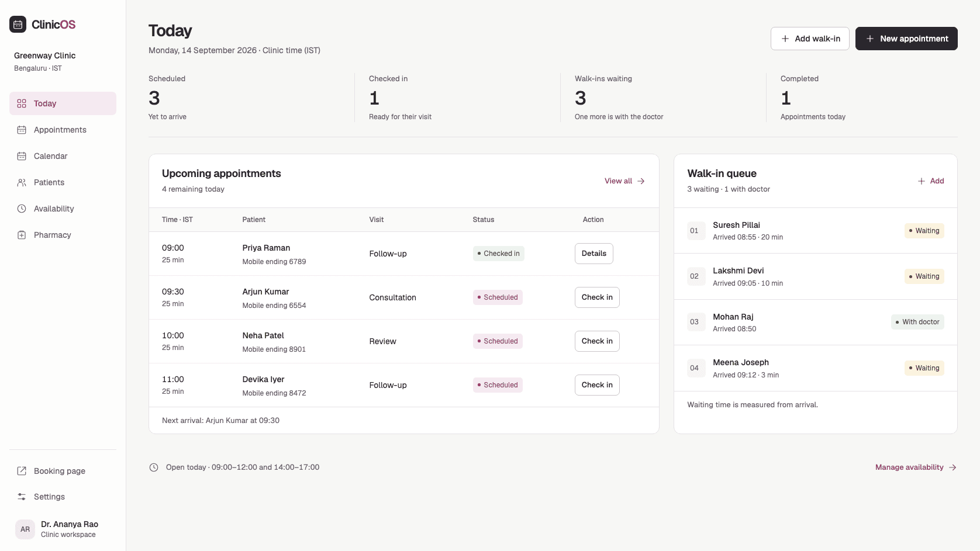Select patient name Devika Iyer
Viewport: 980px width, 551px height.
pos(263,379)
